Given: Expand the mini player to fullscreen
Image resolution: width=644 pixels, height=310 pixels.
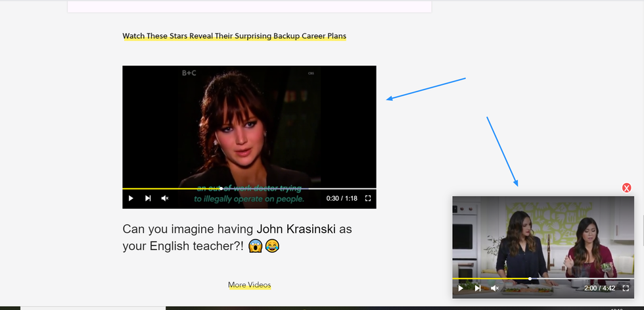Looking at the screenshot, I should [x=626, y=288].
